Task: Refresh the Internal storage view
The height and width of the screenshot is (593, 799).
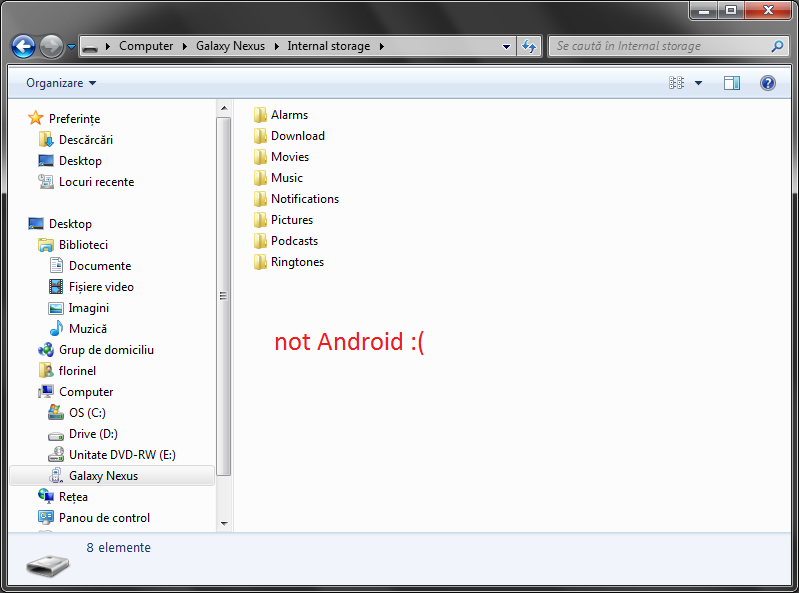Action: (x=529, y=47)
